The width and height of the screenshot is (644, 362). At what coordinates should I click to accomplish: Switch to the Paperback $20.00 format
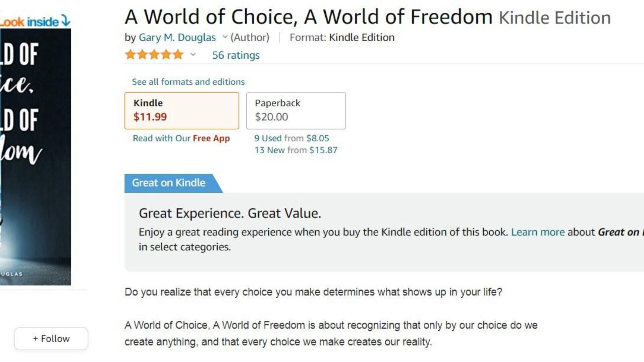(x=296, y=111)
